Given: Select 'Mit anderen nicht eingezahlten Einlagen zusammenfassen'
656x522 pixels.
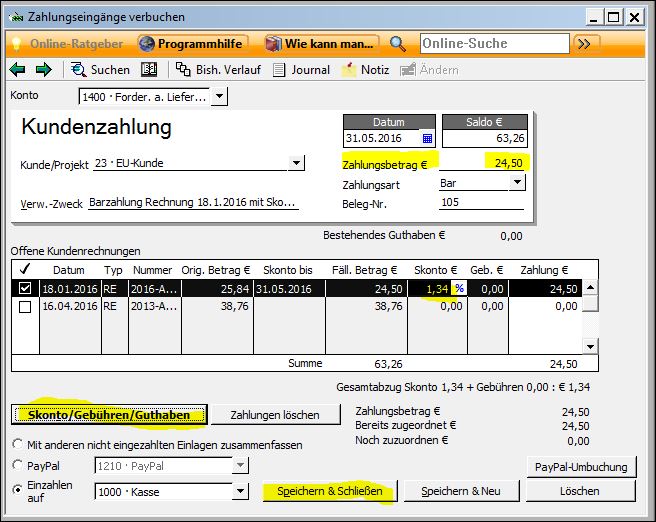Looking at the screenshot, I should 18,444.
